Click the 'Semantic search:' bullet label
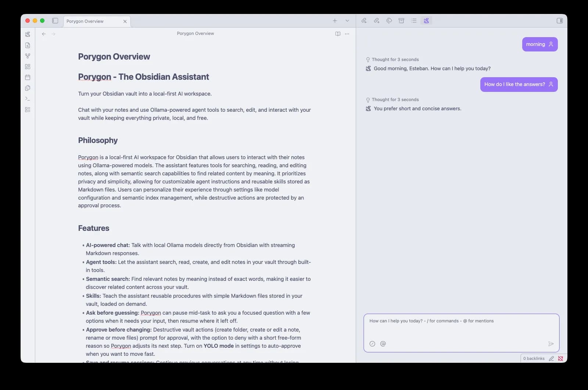The width and height of the screenshot is (588, 390). pyautogui.click(x=108, y=279)
